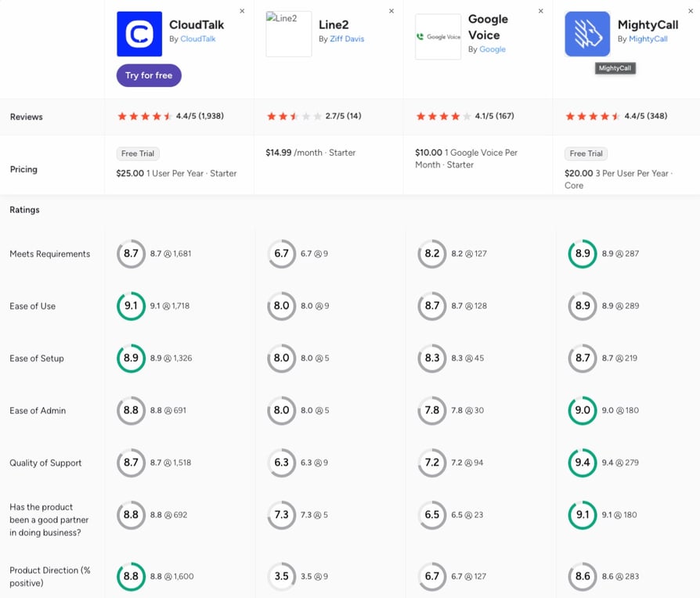Click CloudTalk's $25.00 Starter price
This screenshot has height=598, width=700.
pyautogui.click(x=176, y=173)
